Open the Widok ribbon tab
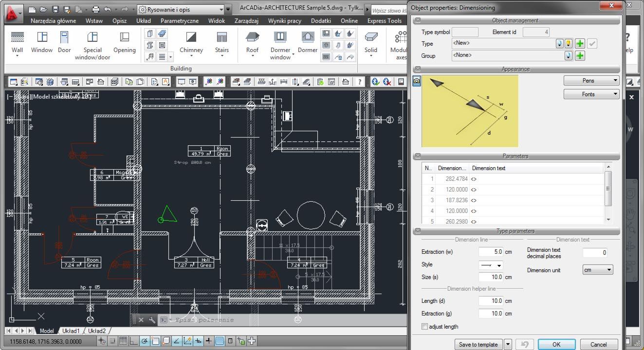The image size is (644, 350). 217,21
